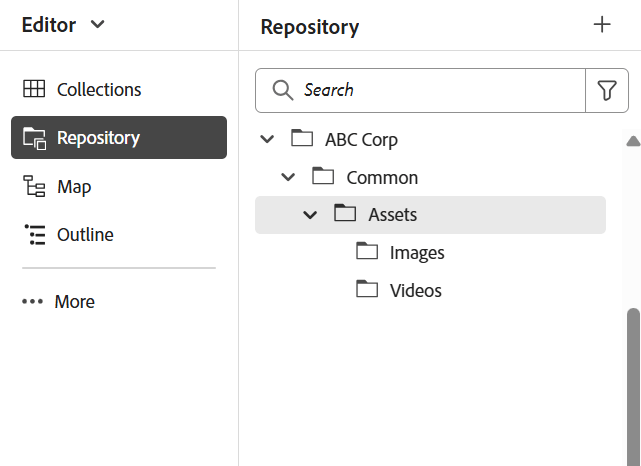The height and width of the screenshot is (466, 641).
Task: Collapse the Common folder chevron
Action: click(289, 177)
